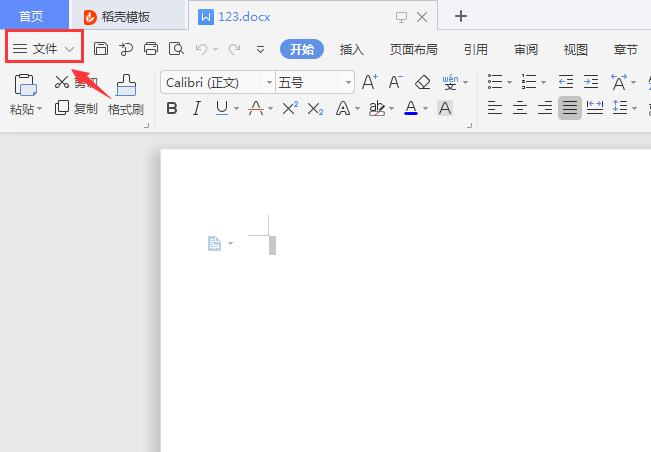Toggle justify alignment

[x=570, y=108]
